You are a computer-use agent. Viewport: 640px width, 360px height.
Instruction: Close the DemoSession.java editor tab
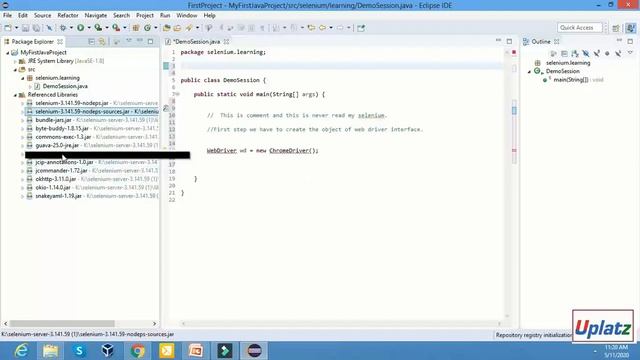click(227, 42)
